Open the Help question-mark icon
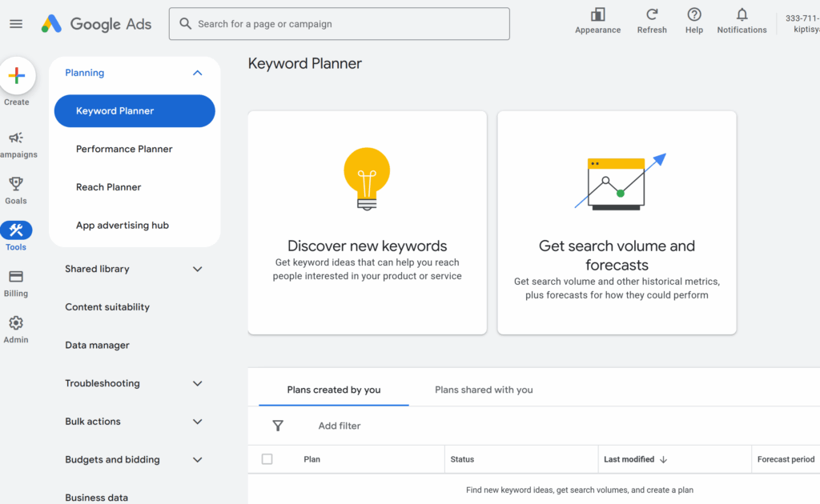820x504 pixels. point(694,14)
